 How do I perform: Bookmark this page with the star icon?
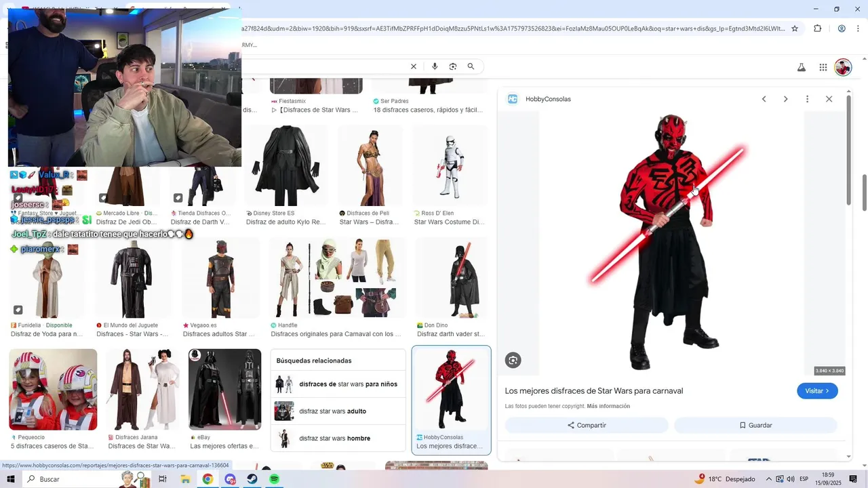795,28
